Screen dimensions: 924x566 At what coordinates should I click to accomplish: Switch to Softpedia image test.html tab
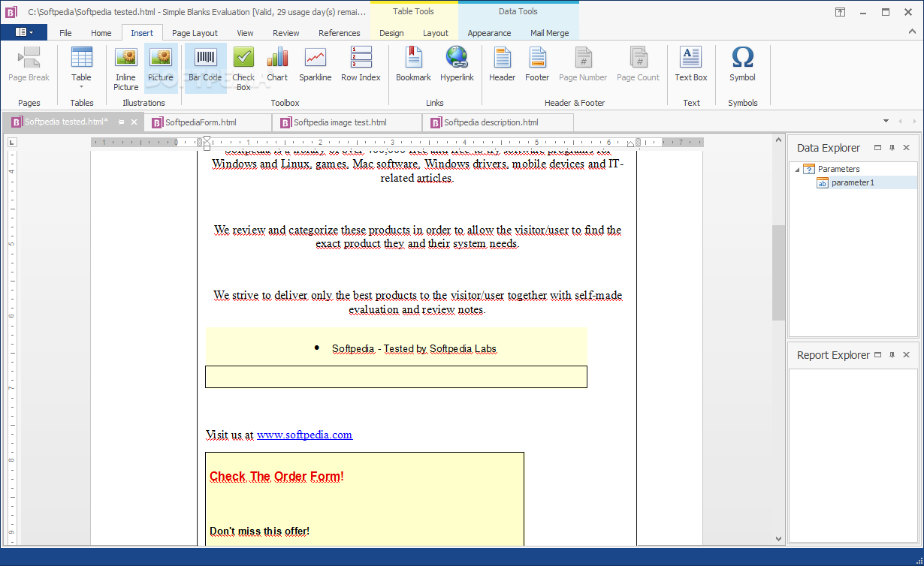click(x=347, y=122)
